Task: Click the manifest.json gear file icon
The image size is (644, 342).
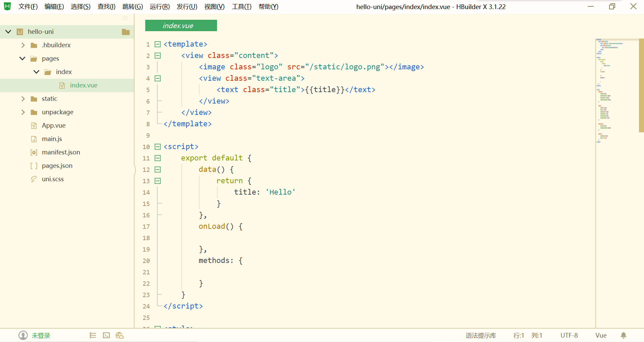Action: (34, 152)
